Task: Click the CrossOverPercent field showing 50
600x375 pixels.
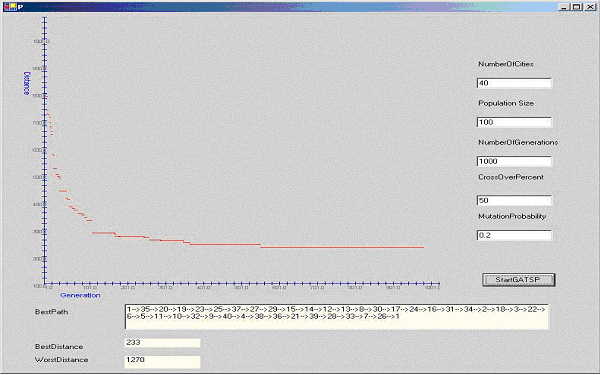Action: click(514, 200)
